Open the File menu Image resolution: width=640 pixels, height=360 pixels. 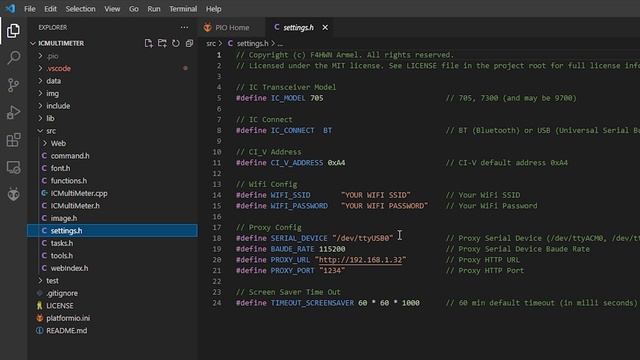30,9
